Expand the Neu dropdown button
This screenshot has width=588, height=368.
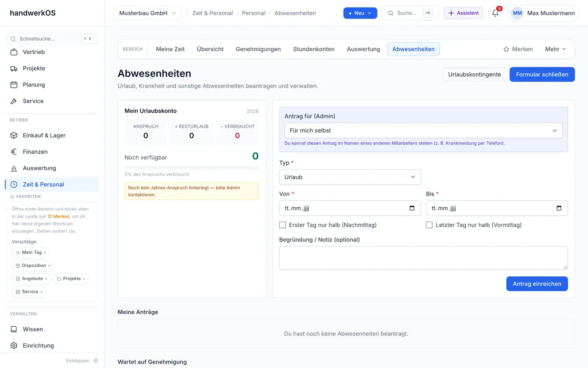point(360,13)
